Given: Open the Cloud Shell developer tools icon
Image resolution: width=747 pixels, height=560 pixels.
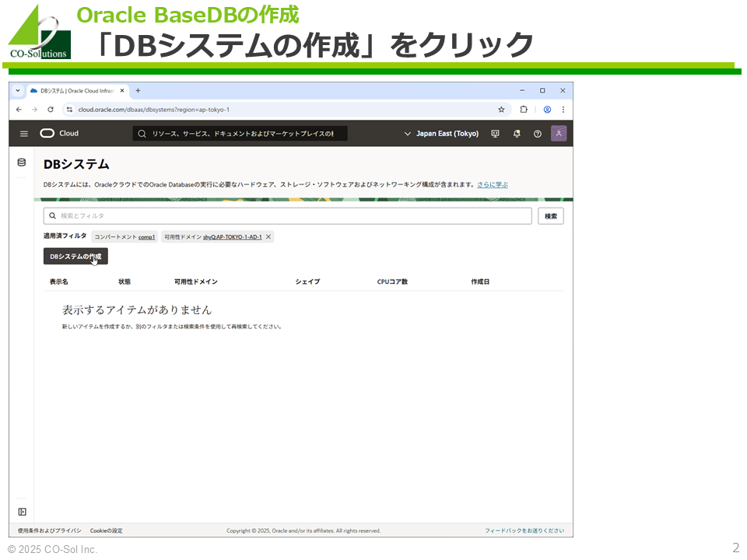Looking at the screenshot, I should click(495, 134).
